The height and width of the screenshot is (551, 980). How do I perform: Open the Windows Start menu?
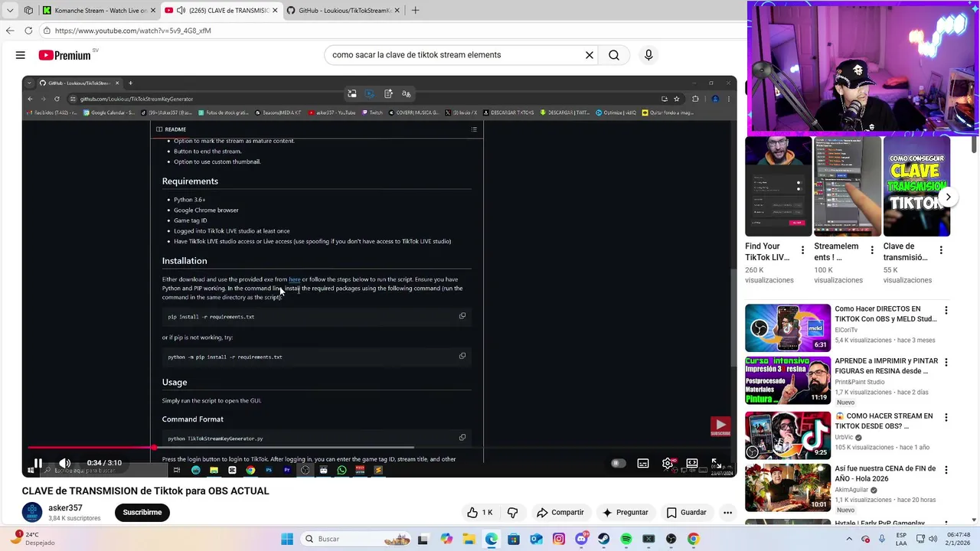(287, 539)
